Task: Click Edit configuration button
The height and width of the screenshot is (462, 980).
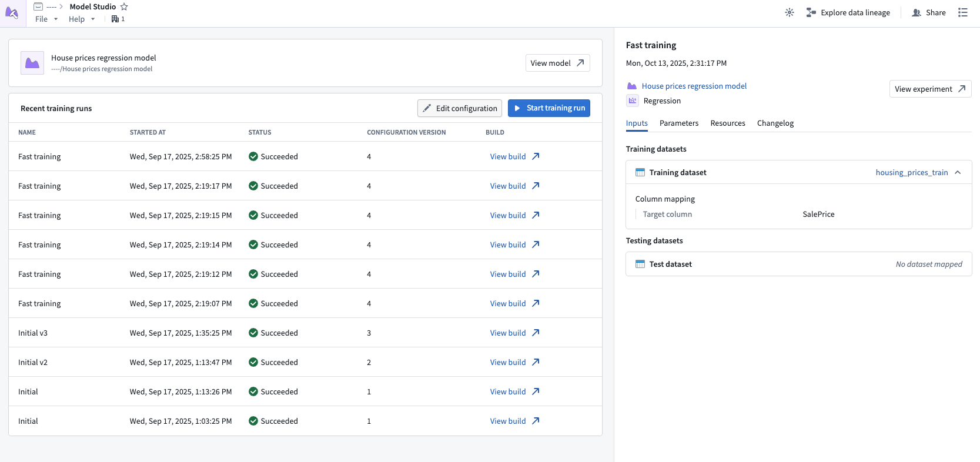Action: click(x=460, y=108)
